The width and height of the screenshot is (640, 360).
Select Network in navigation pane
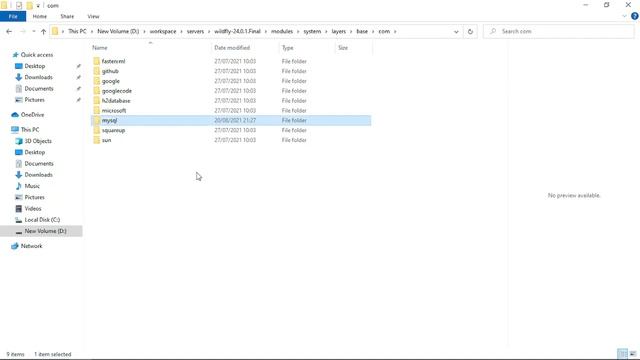31,246
